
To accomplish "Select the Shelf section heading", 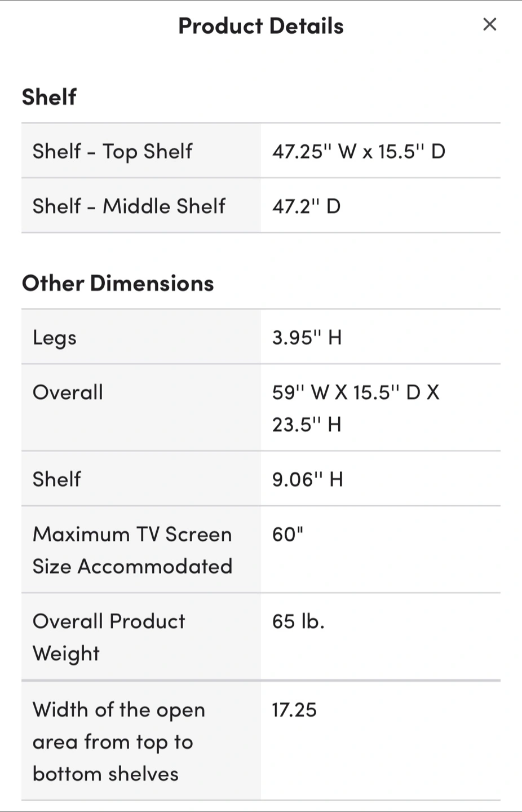I will coord(49,97).
